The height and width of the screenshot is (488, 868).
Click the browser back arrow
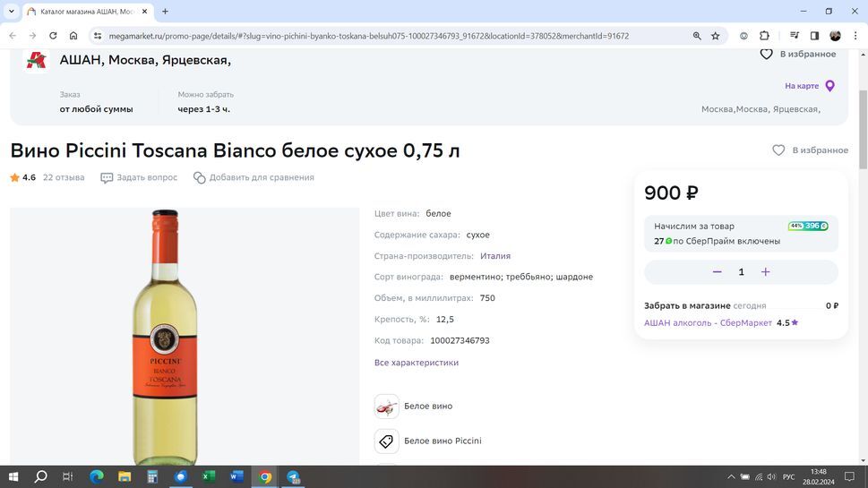13,36
